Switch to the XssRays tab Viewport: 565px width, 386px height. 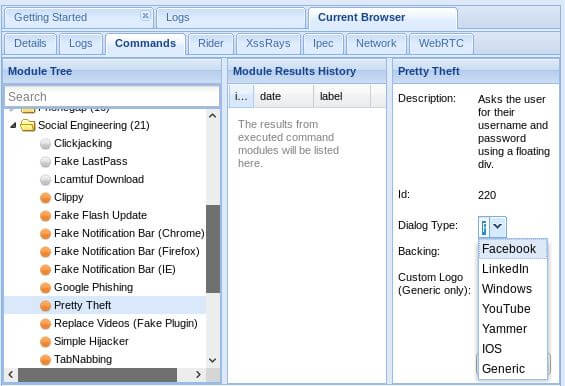[268, 44]
